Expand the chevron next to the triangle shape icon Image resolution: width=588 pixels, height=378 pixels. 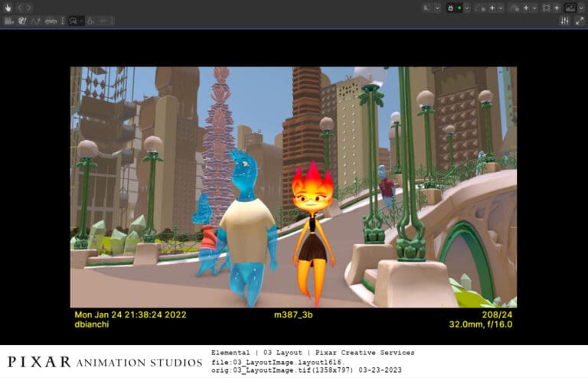437,8
